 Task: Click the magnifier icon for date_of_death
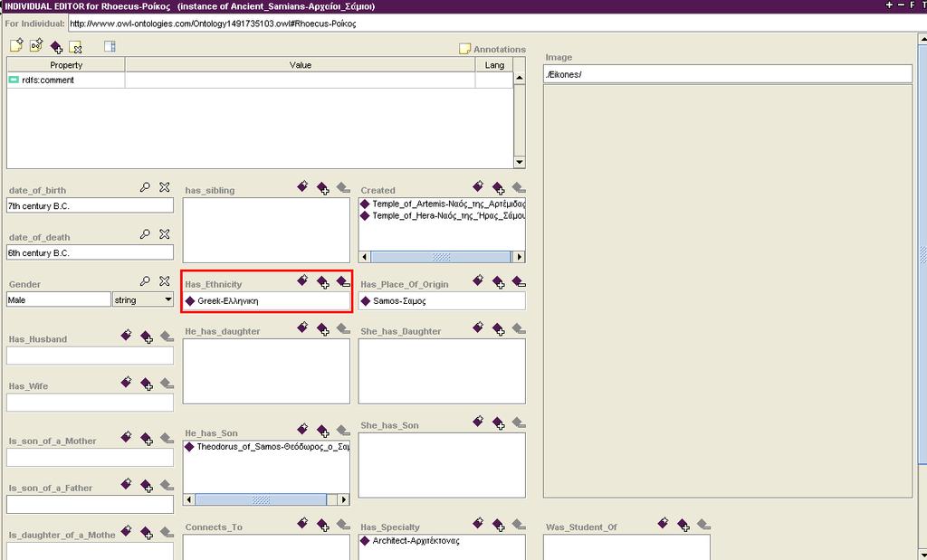point(145,234)
